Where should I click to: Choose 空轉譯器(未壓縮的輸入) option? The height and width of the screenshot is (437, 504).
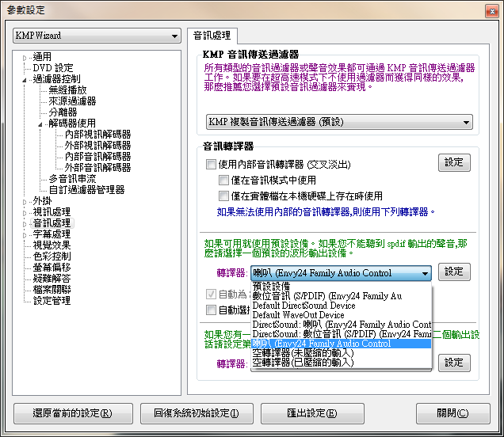point(341,353)
